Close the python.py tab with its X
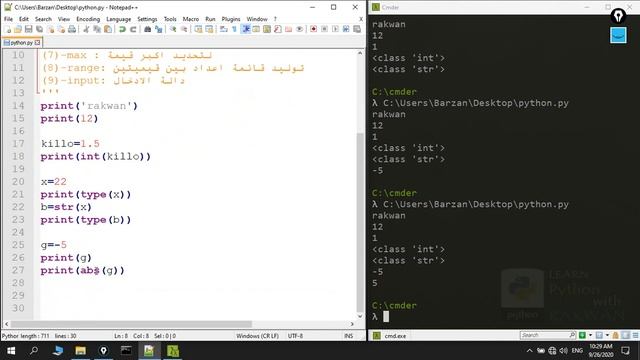The width and height of the screenshot is (640, 360). click(x=38, y=42)
